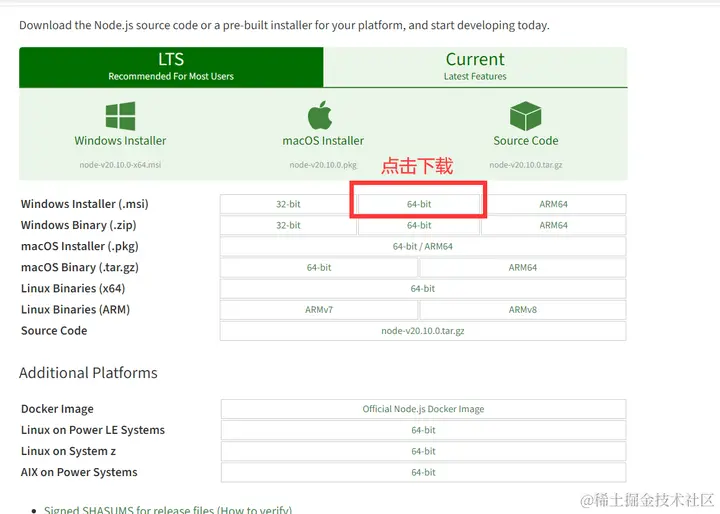Download macOS Binary (.tar.gz) ARM64

click(523, 267)
